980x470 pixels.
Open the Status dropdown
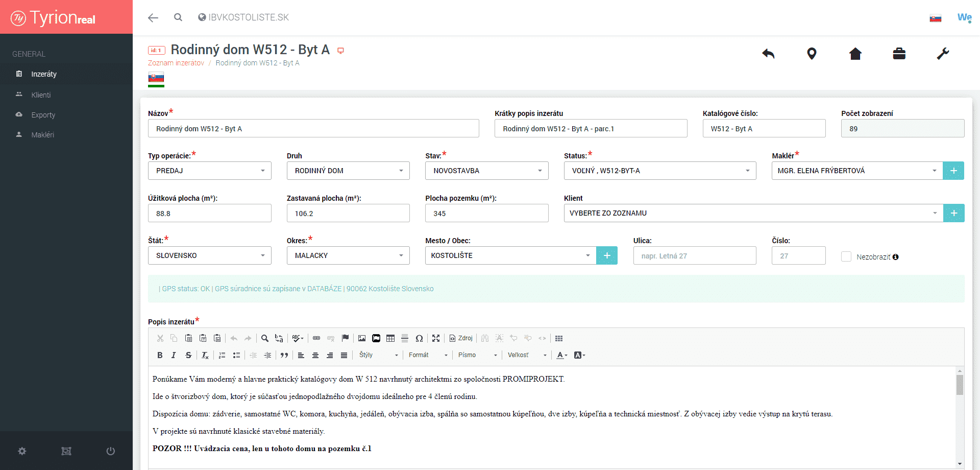[659, 171]
